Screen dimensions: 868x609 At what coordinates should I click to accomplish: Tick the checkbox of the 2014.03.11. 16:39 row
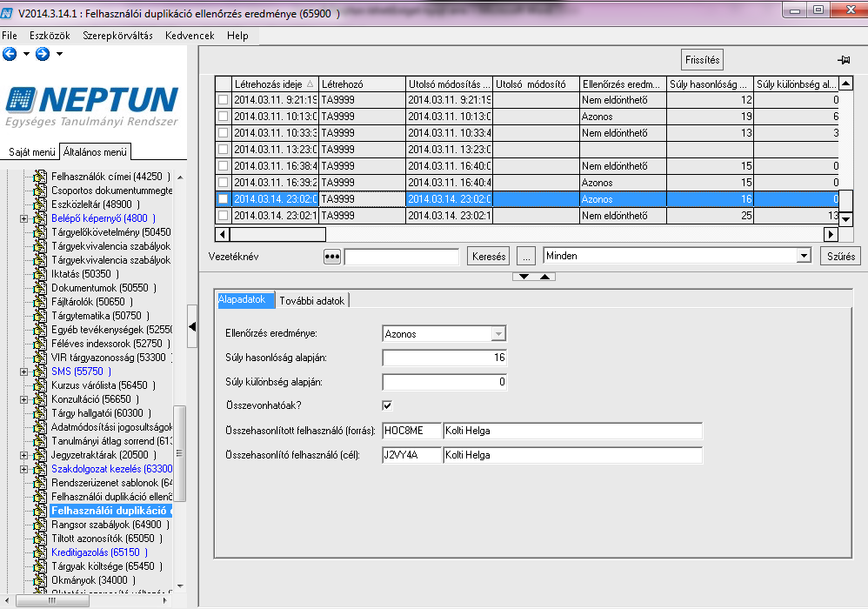[x=224, y=182]
